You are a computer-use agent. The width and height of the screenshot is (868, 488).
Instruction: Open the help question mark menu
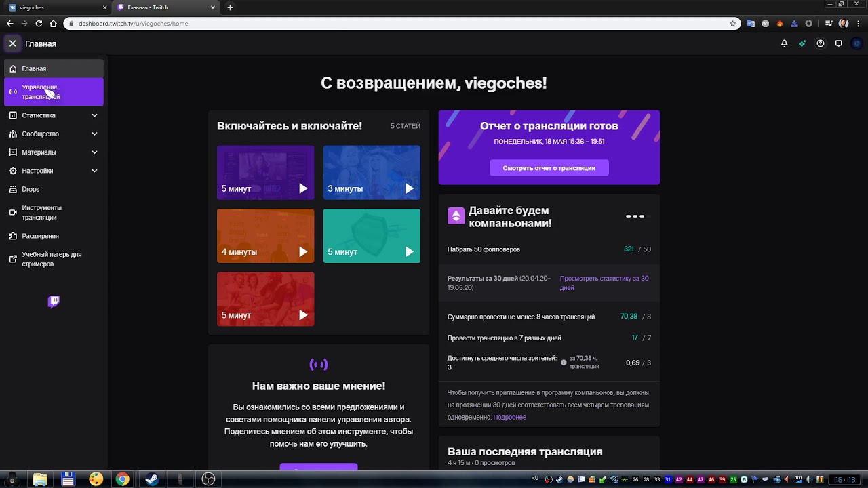821,43
